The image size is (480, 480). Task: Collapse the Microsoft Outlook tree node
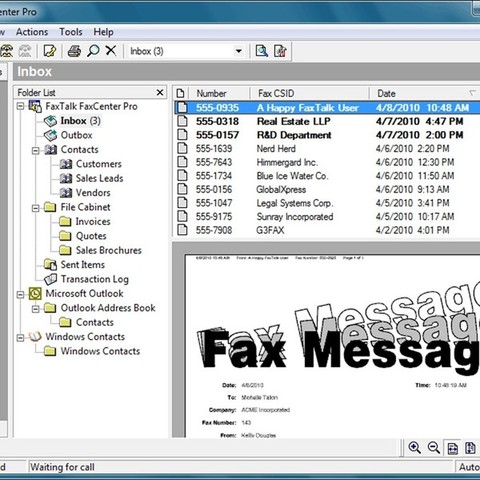point(20,294)
